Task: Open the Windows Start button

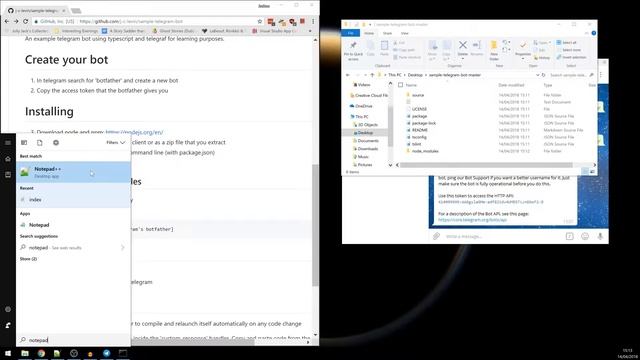Action: tap(8, 353)
